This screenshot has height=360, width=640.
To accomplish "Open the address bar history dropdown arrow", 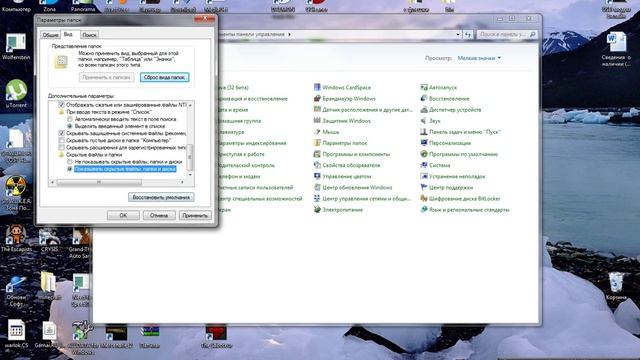I will [458, 35].
